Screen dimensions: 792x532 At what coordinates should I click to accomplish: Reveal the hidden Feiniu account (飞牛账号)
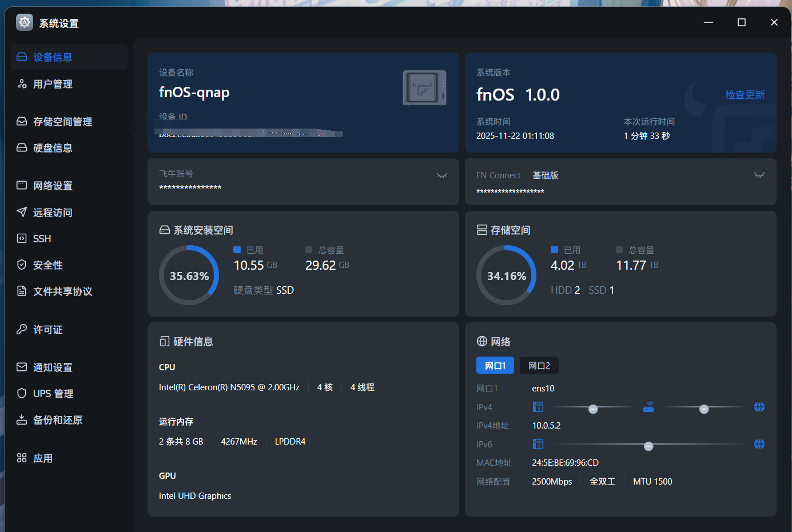[441, 175]
